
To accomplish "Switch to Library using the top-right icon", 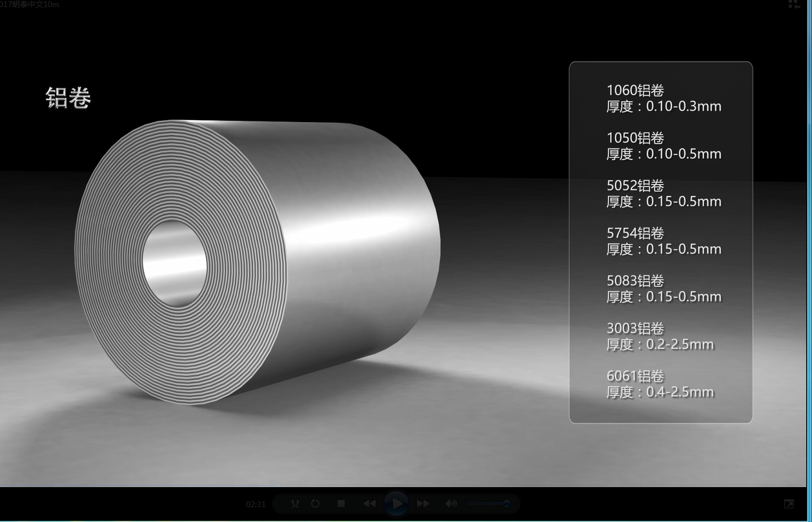I will 793,5.
